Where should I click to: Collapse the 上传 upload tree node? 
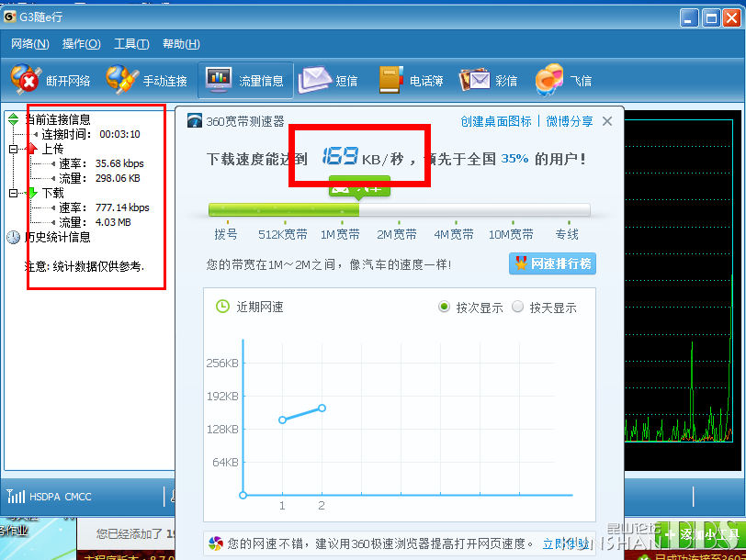coord(13,149)
